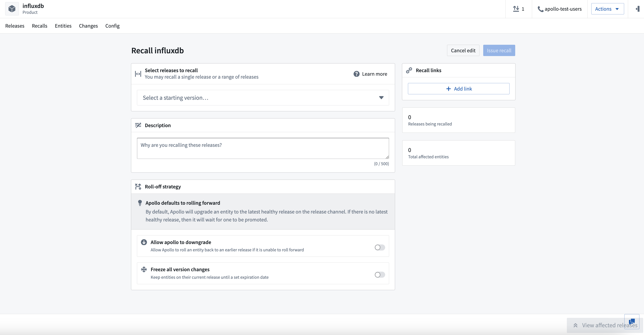Switch to the Recalls tab

40,26
